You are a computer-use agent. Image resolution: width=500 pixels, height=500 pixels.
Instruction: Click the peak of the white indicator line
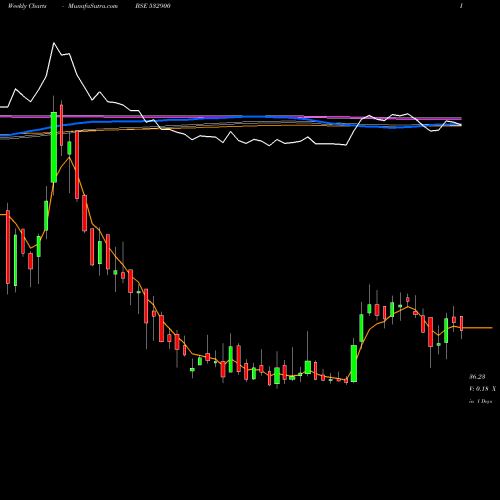(54, 43)
